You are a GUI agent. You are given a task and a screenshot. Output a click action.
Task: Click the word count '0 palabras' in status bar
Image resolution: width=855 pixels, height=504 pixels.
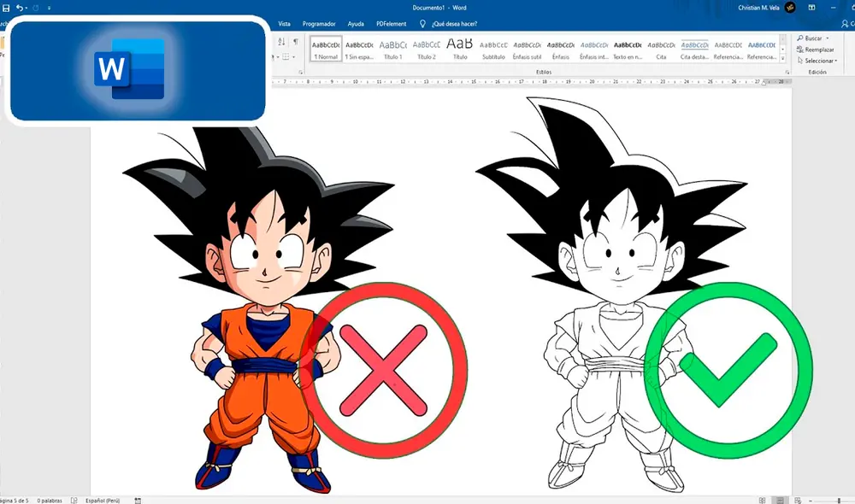[x=49, y=498]
